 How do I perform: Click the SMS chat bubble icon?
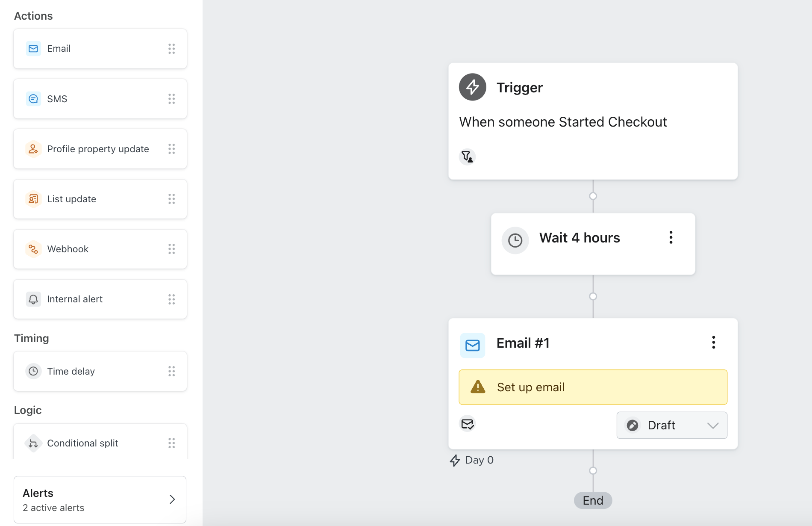click(x=33, y=99)
